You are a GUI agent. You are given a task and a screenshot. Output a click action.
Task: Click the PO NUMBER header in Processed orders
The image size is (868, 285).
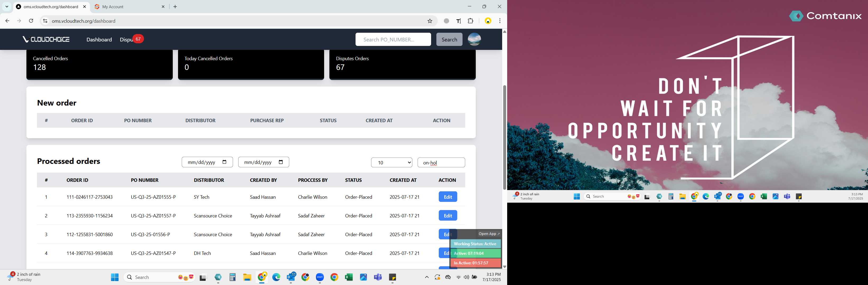[144, 180]
